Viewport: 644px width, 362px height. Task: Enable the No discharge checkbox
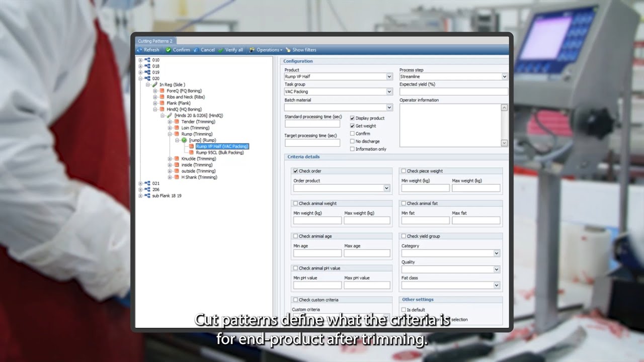point(352,141)
